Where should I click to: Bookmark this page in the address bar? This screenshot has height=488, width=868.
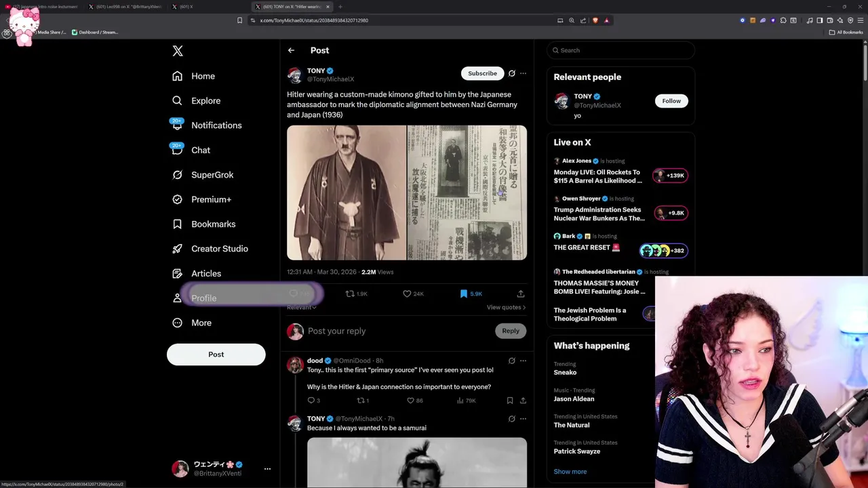coord(240,20)
